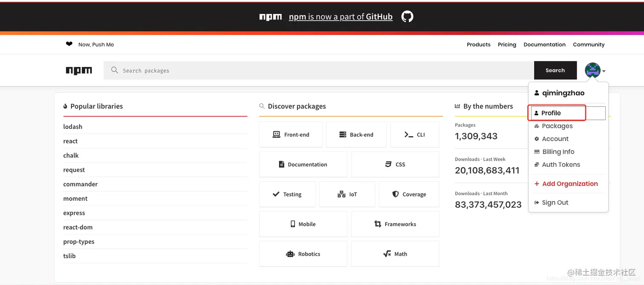The image size is (644, 285).
Task: Open the Math category tile
Action: tap(395, 254)
